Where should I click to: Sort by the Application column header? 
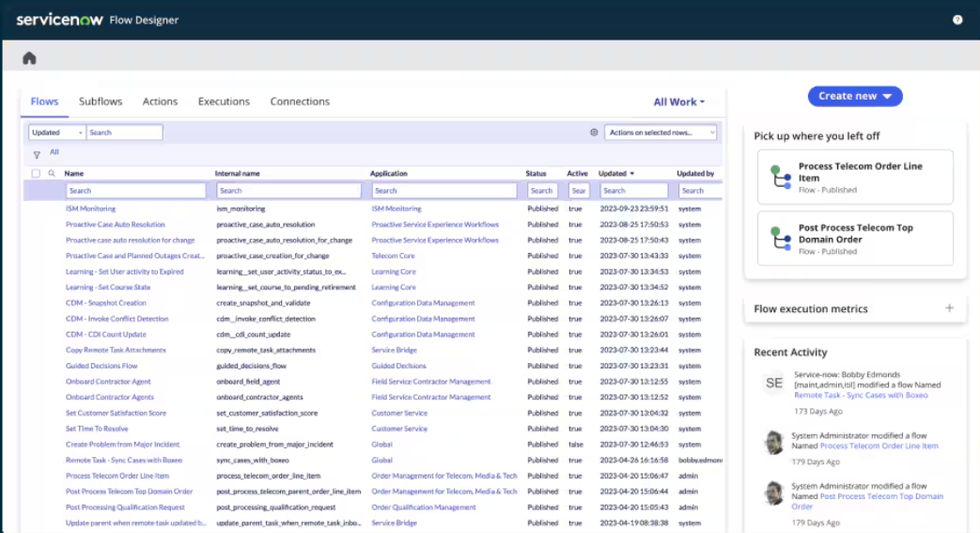[x=389, y=173]
